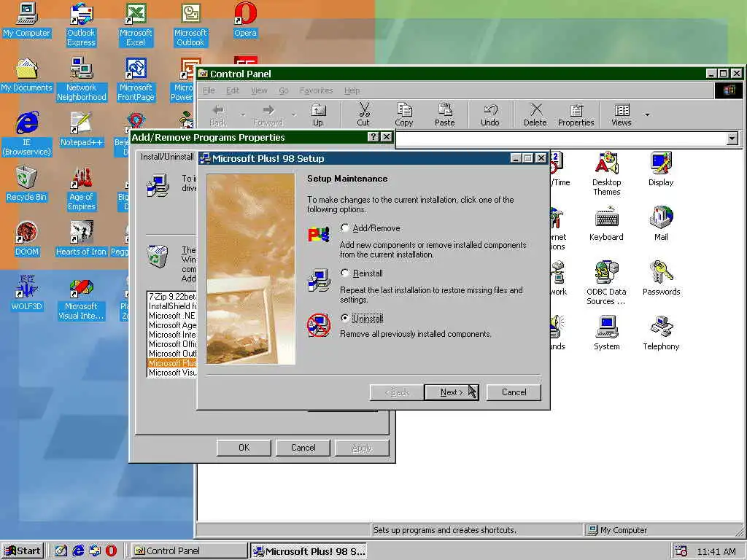
Task: Expand the Forward history dropdown arrow
Action: pos(293,114)
